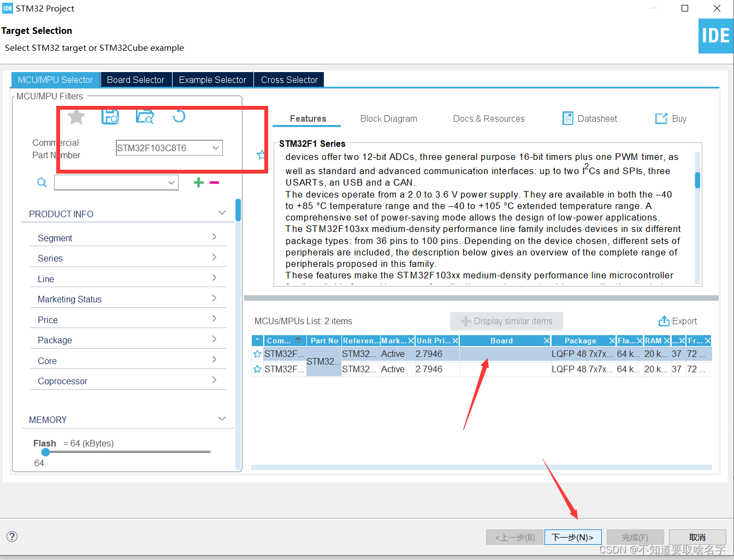Expand the Core filter
This screenshot has height=560, width=734.
214,359
